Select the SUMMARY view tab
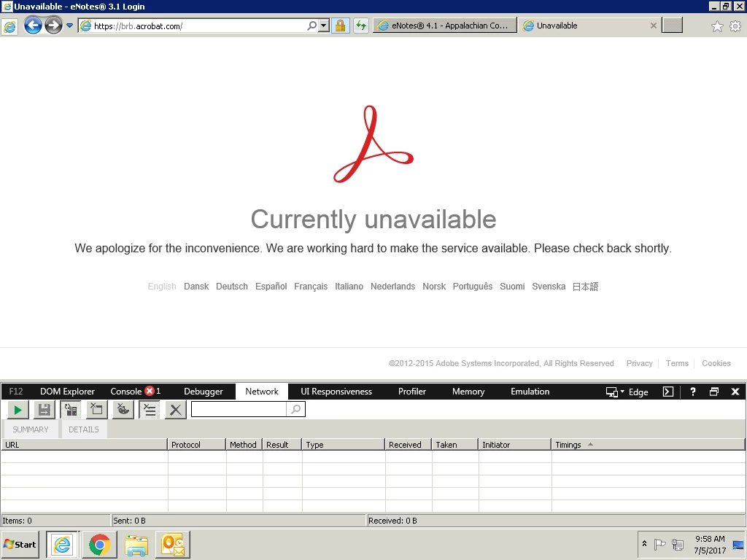This screenshot has width=747, height=560. 31,429
